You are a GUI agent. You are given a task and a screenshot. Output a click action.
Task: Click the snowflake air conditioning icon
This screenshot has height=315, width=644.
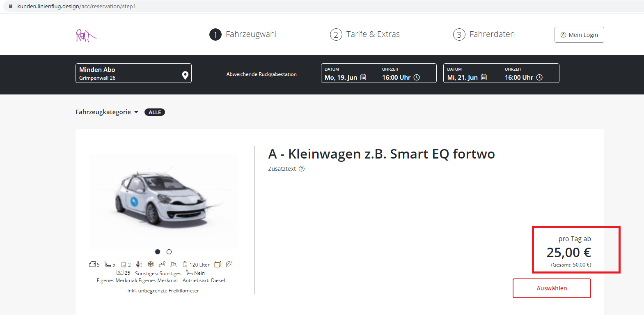pyautogui.click(x=151, y=264)
